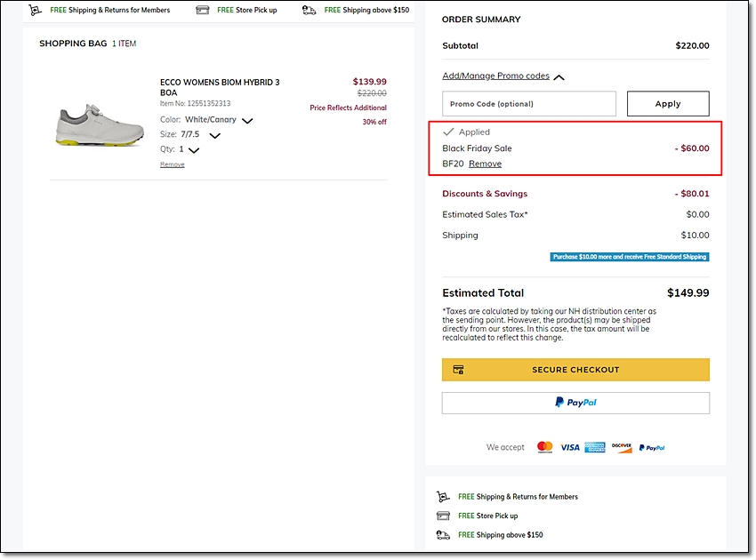Click the Estimated Sales Tax label
756x560 pixels.
pyautogui.click(x=485, y=214)
